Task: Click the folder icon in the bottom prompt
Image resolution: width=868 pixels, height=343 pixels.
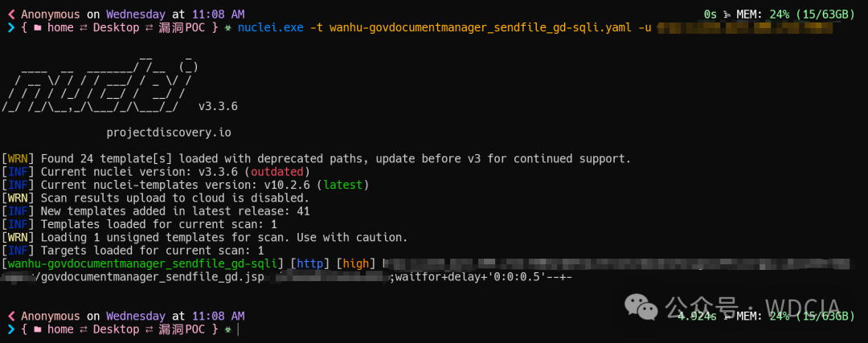Action: [x=35, y=329]
